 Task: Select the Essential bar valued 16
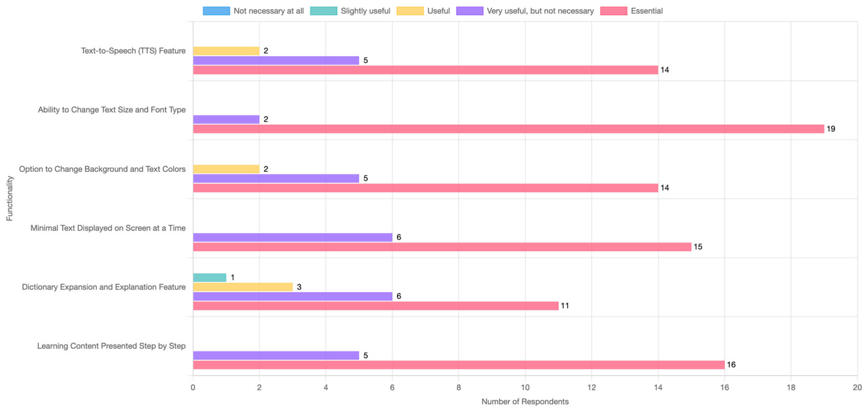pos(458,365)
